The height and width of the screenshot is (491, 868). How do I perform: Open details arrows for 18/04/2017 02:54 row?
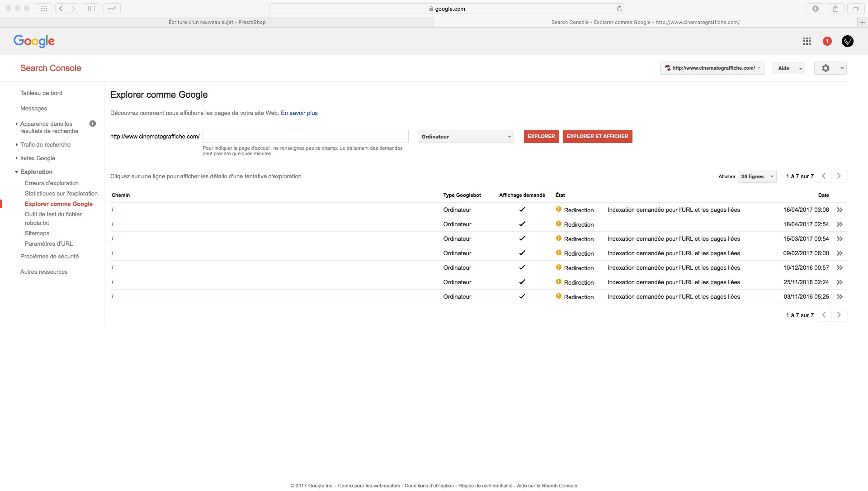click(840, 224)
